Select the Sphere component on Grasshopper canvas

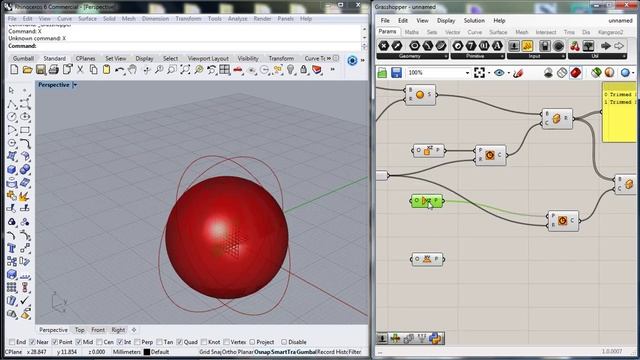tap(420, 95)
